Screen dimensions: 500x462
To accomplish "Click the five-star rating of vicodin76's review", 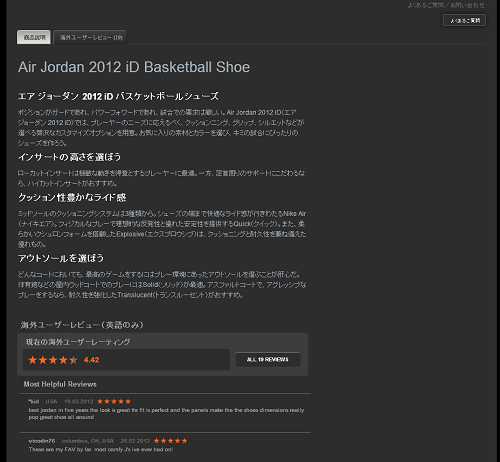I will click(x=170, y=441).
